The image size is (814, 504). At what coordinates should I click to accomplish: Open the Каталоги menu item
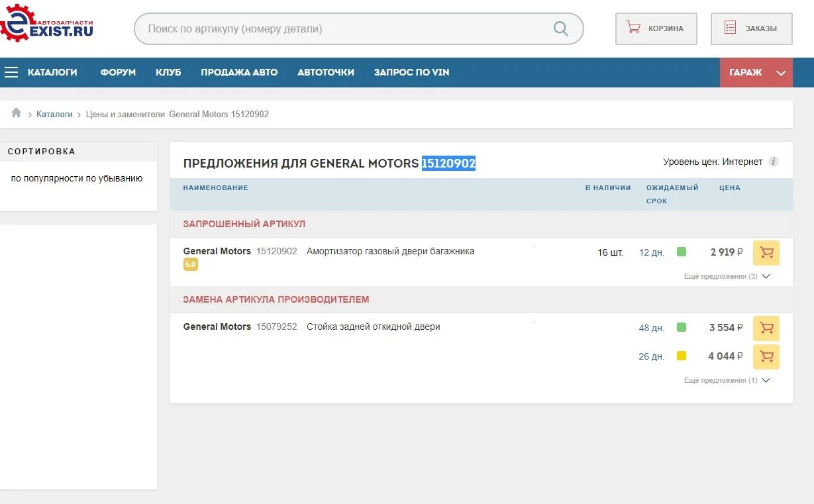click(52, 72)
